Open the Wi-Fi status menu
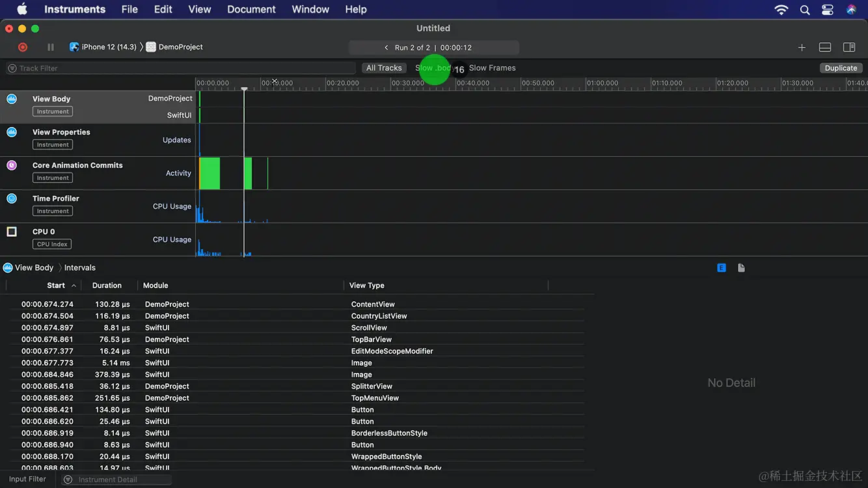This screenshot has width=868, height=488. pos(781,10)
